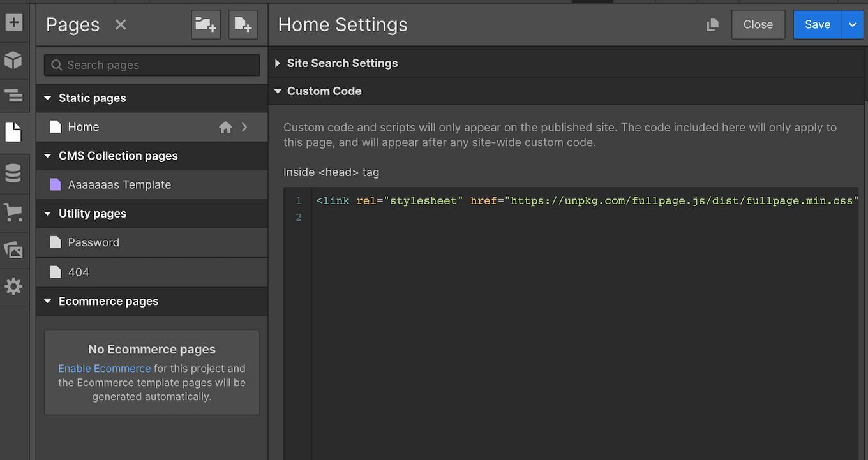Image resolution: width=868 pixels, height=460 pixels.
Task: Open the Add Elements panel
Action: coord(13,22)
